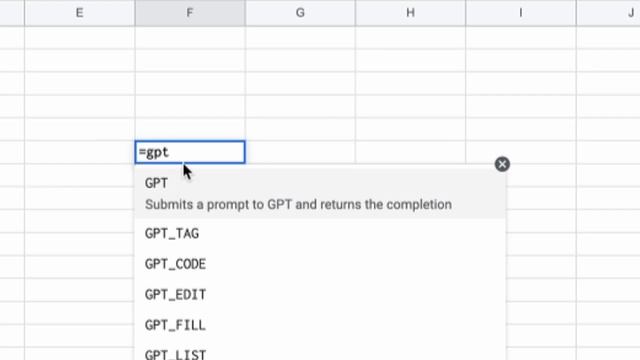Image resolution: width=640 pixels, height=360 pixels.
Task: Click the first-row cell under column I
Action: click(520, 38)
